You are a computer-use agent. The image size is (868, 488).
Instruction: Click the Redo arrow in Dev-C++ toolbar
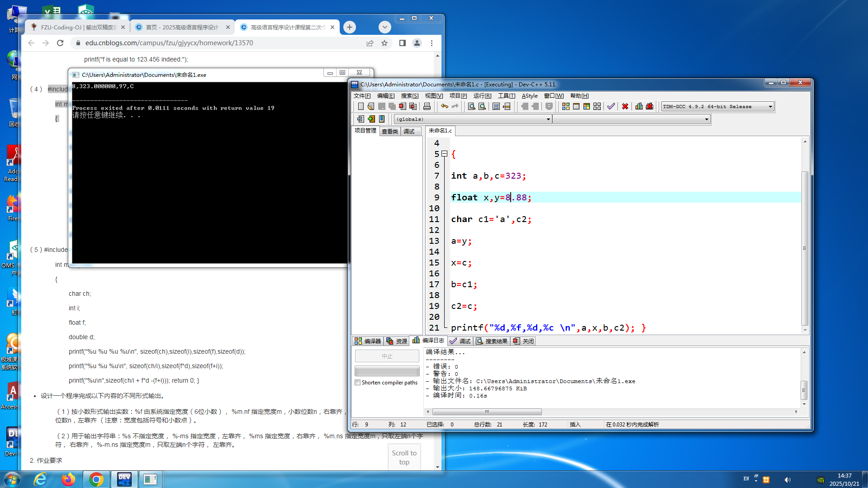tap(455, 106)
